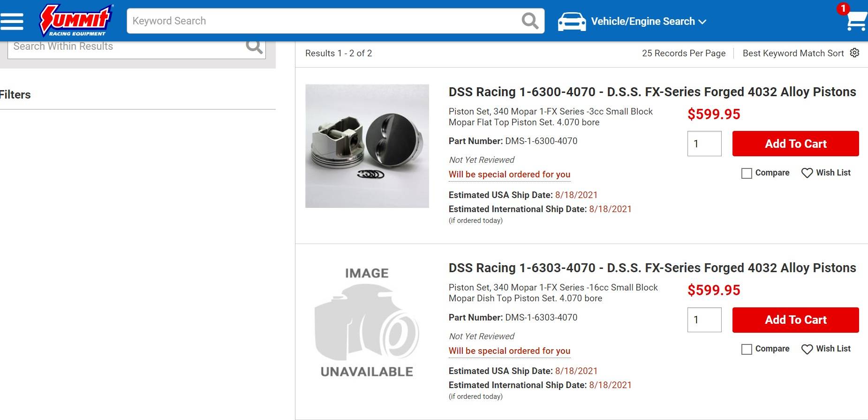Click the Filters heading
This screenshot has width=868, height=420.
tap(15, 95)
